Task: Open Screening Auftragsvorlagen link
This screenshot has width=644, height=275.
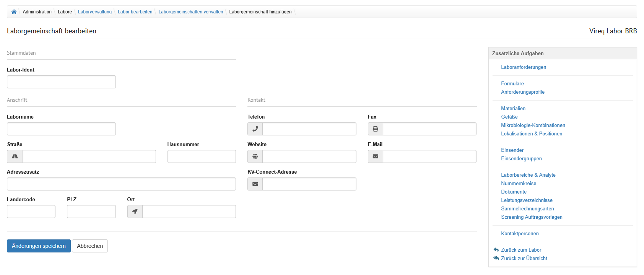Action: pos(532,217)
